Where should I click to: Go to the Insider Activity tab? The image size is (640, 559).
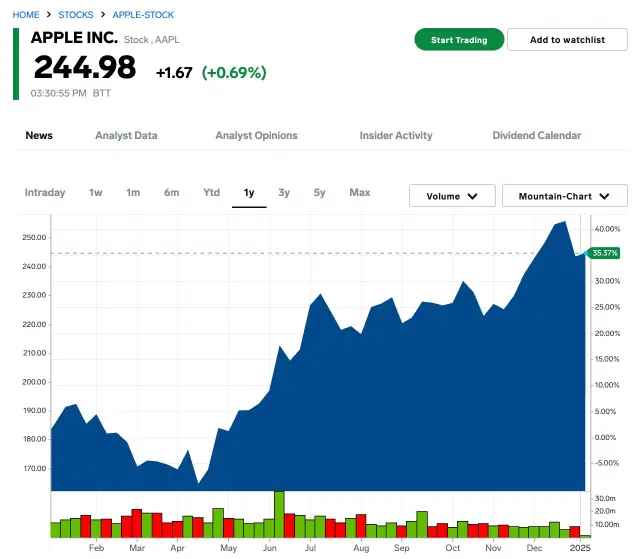(x=396, y=136)
